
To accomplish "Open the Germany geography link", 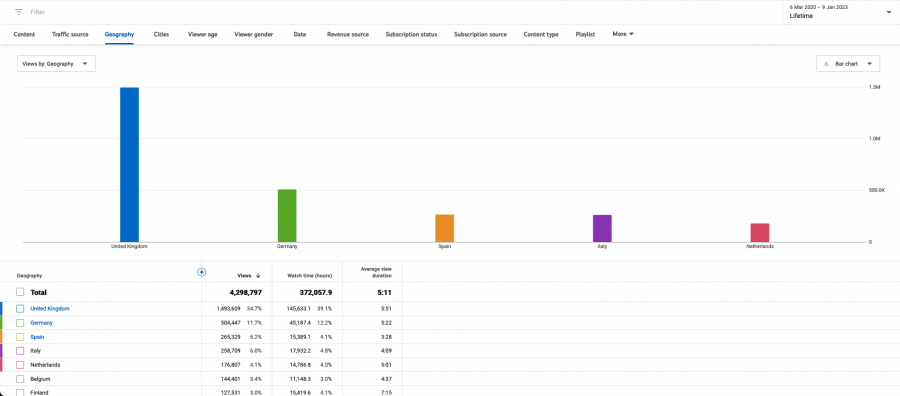I will [41, 323].
